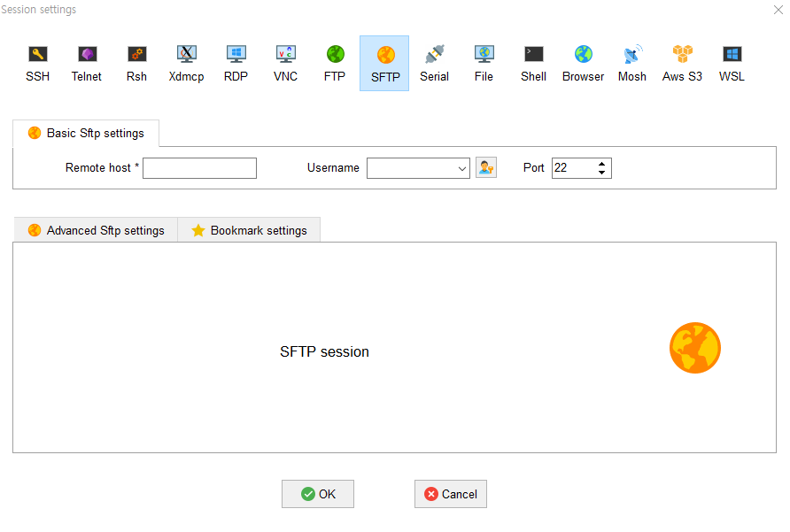Screen dimensions: 790x532
Task: Click the 'SFTP session' label text
Action: (x=324, y=351)
